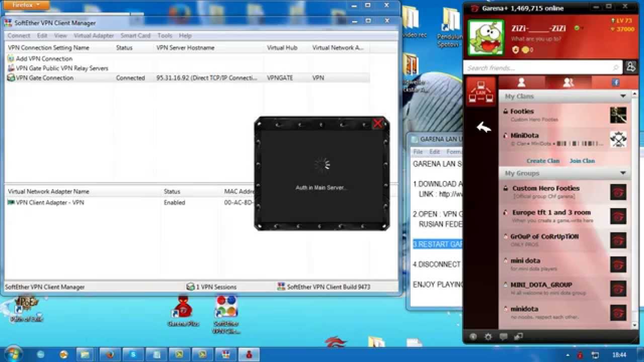Click the GrOuP of CoRrUpTiON group icon
644x362 pixels.
pyautogui.click(x=618, y=240)
